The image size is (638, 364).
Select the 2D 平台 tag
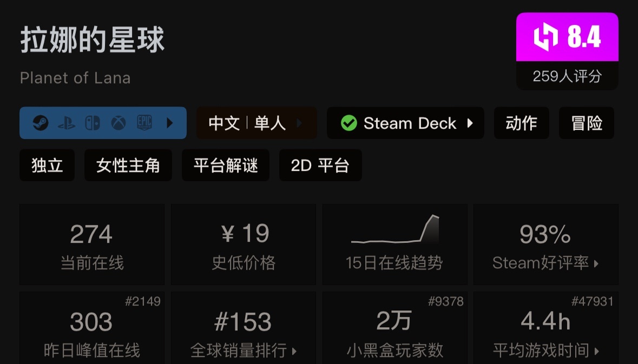click(x=320, y=166)
